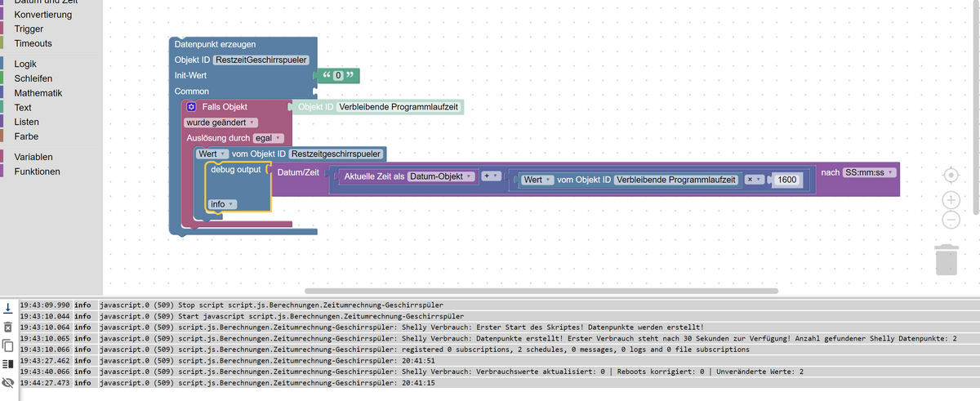Clear the log with the trash icon
This screenshot has width=980, height=401.
click(7, 327)
